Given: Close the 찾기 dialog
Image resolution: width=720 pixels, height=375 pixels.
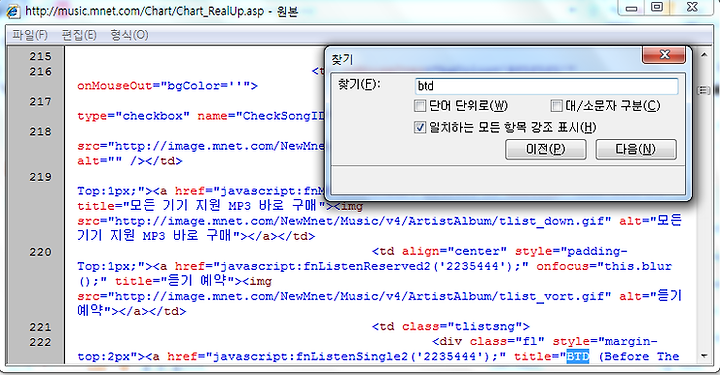Looking at the screenshot, I should pyautogui.click(x=664, y=55).
